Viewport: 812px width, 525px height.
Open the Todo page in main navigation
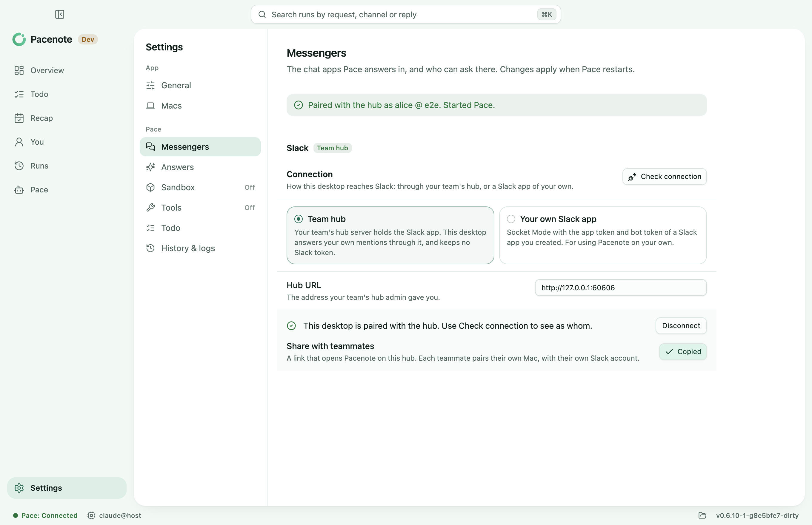point(67,94)
